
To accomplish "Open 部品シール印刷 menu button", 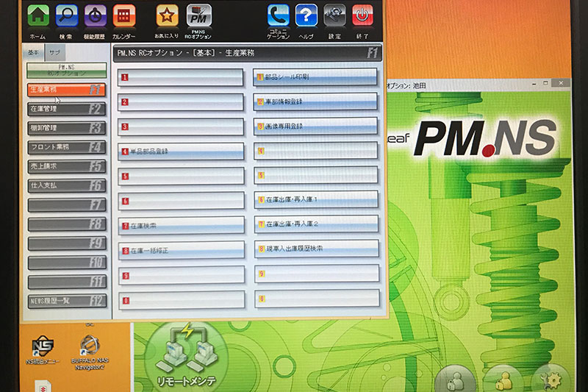I will [315, 77].
